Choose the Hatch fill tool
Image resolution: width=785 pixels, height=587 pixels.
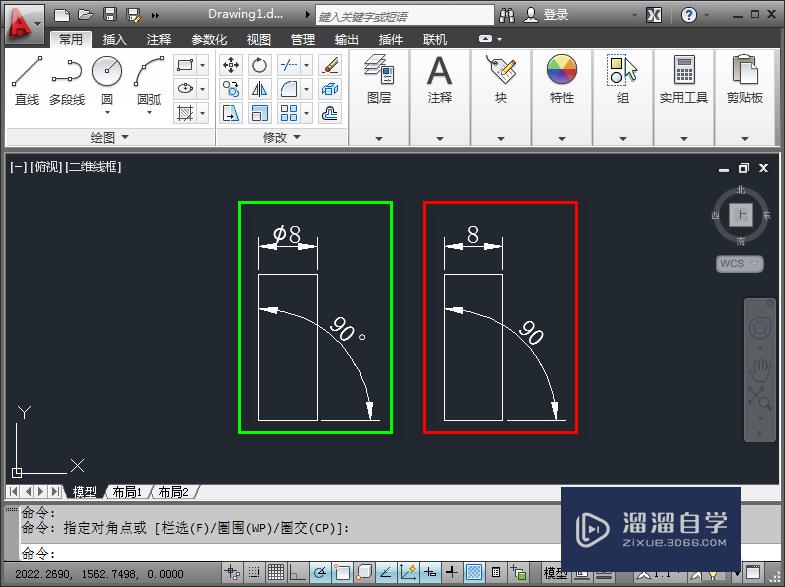tap(185, 113)
